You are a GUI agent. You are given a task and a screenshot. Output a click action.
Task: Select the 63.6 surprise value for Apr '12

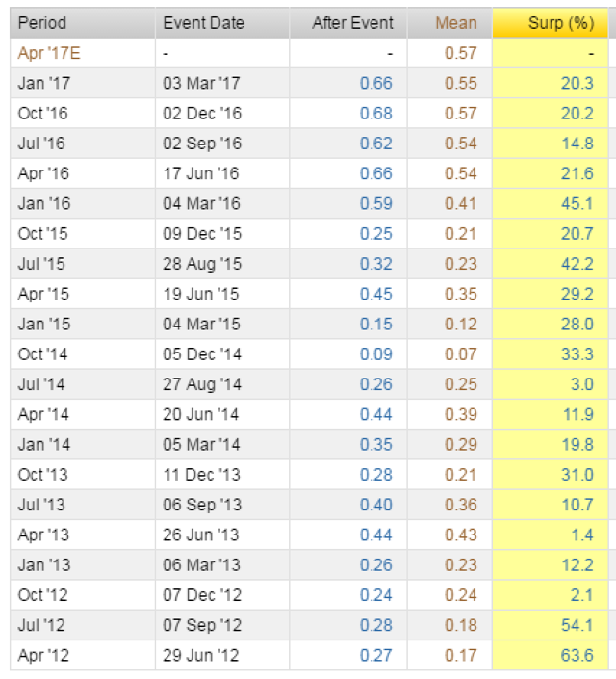pyautogui.click(x=577, y=656)
